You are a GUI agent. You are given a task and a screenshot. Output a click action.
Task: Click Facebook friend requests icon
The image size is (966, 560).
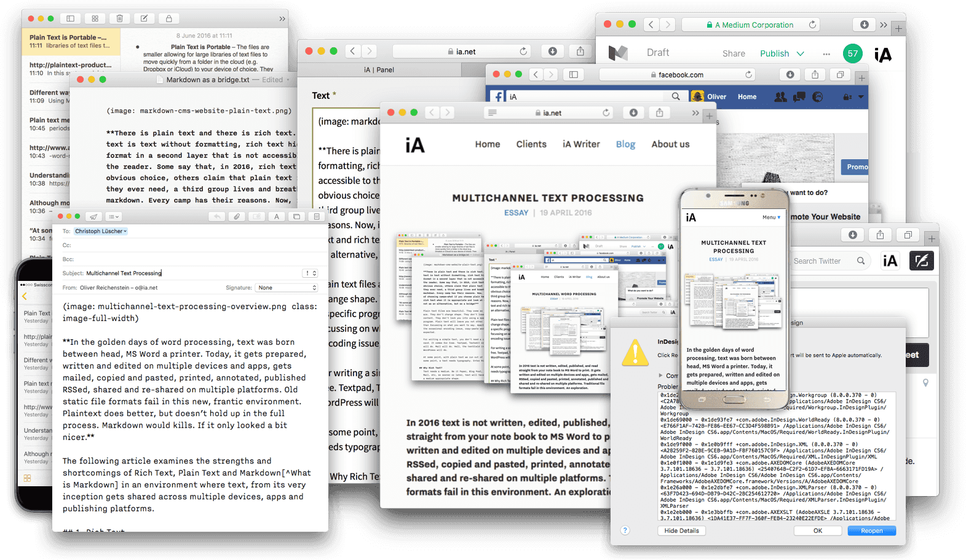click(780, 97)
